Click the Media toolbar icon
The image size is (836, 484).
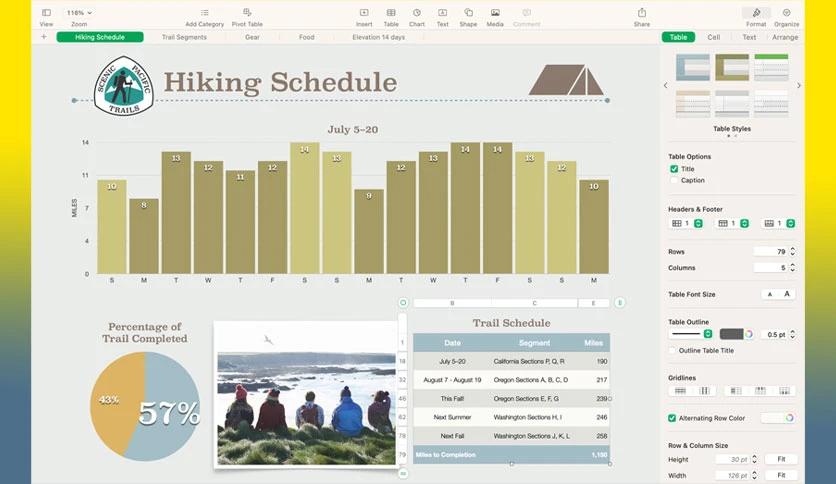pyautogui.click(x=495, y=13)
